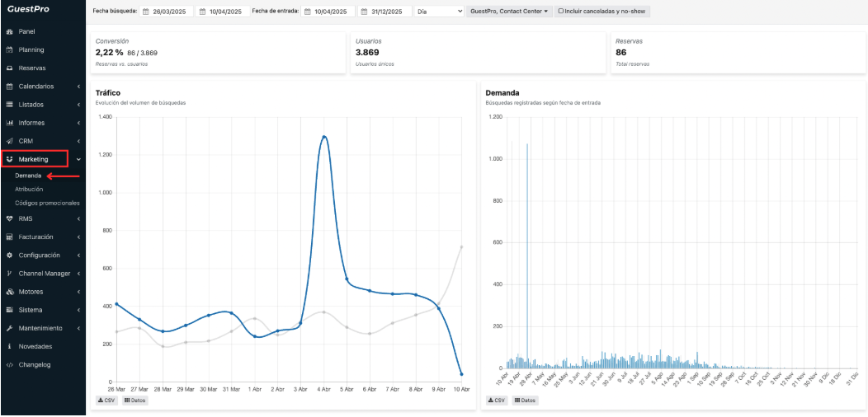The height and width of the screenshot is (417, 868).
Task: Click the Reservas icon in sidebar
Action: tap(9, 68)
